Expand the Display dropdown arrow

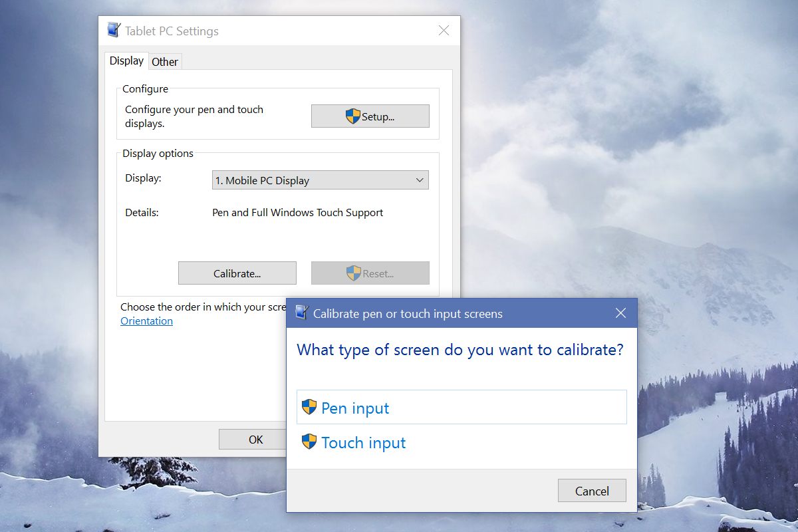pos(420,180)
